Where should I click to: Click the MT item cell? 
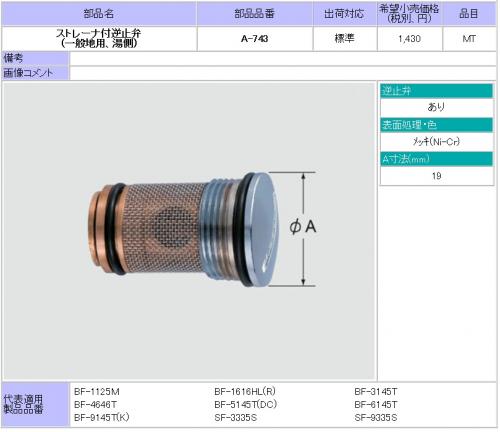tap(469, 39)
